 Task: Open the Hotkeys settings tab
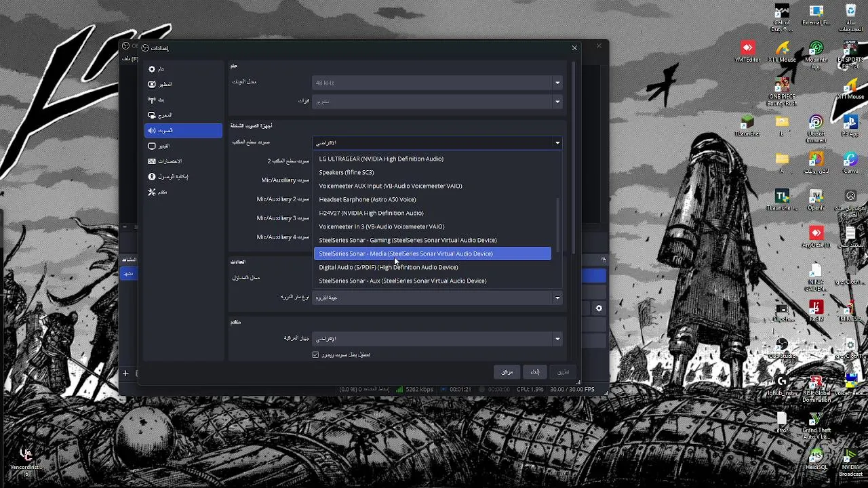(183, 161)
